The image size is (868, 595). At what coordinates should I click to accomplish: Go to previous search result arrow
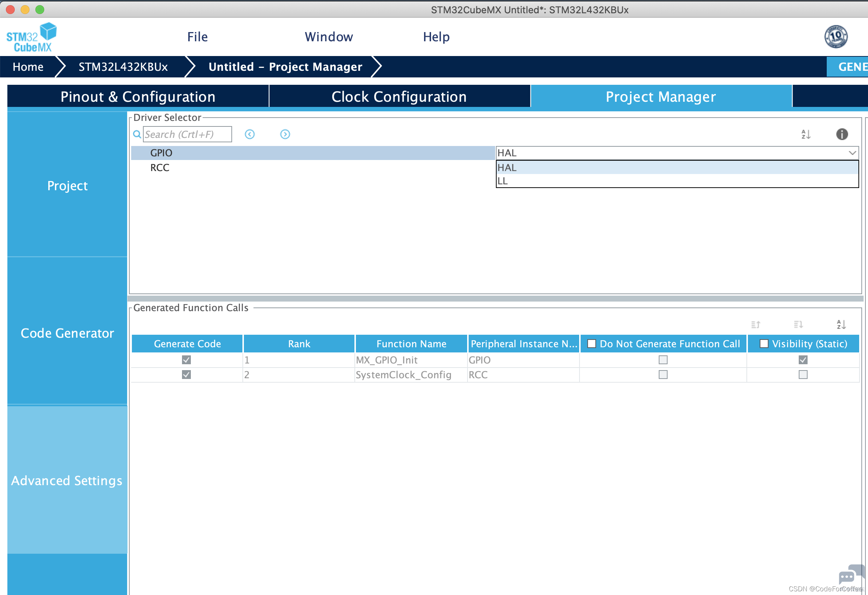point(250,134)
